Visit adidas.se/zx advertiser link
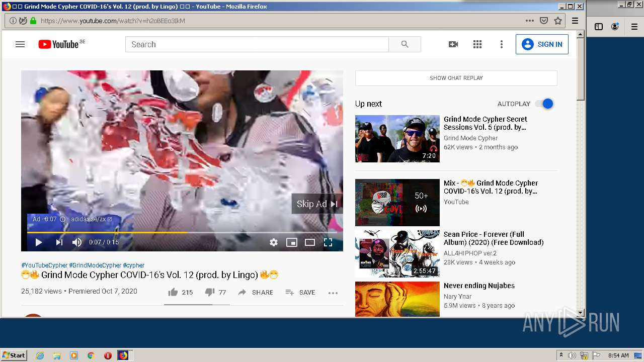This screenshot has height=362, width=644. pos(92,219)
